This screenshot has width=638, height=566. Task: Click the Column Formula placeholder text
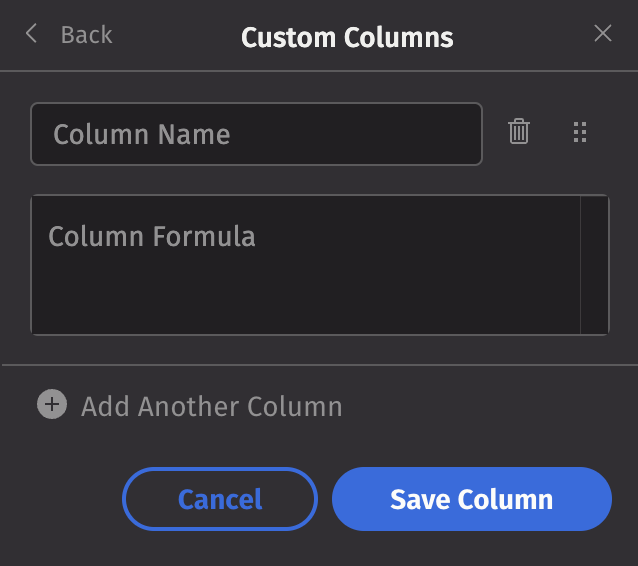pyautogui.click(x=152, y=237)
